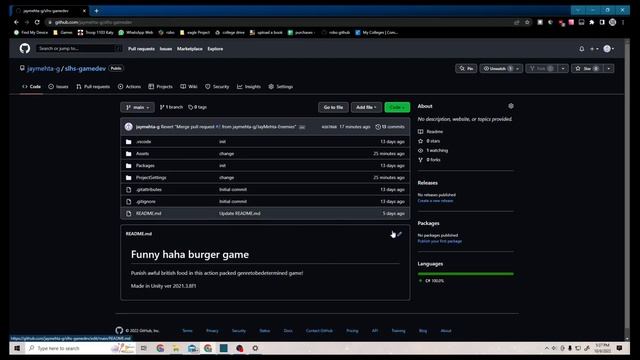Expand the Fork options dropdown arrow

563,69
